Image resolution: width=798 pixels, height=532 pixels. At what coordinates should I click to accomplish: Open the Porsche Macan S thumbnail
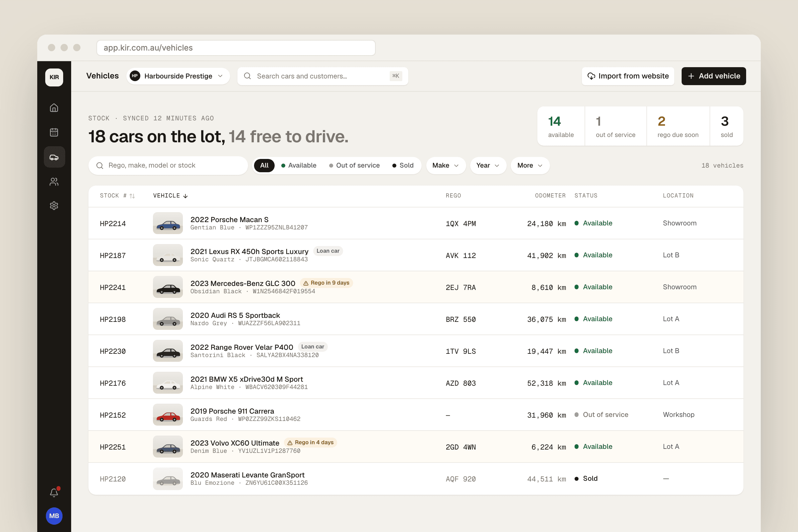168,223
